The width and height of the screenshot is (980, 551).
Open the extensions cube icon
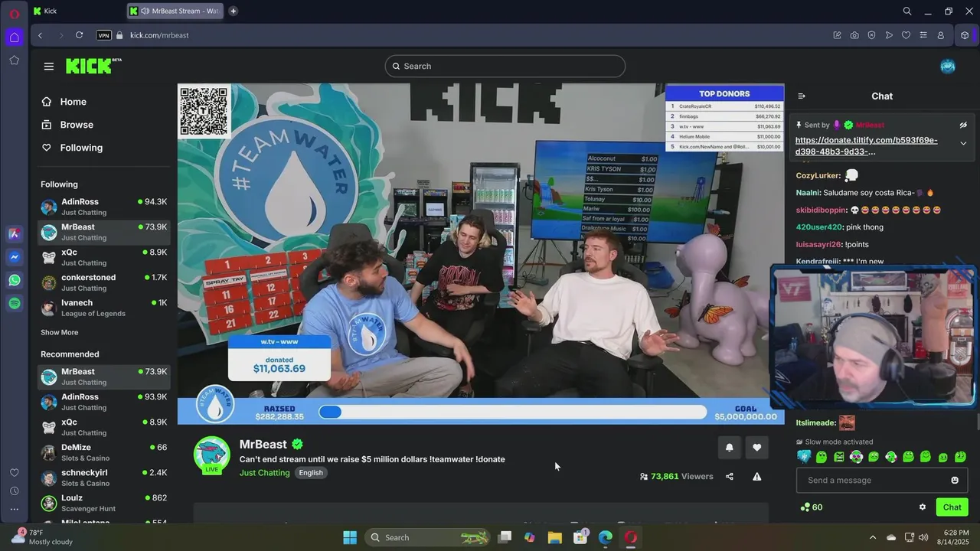[965, 35]
